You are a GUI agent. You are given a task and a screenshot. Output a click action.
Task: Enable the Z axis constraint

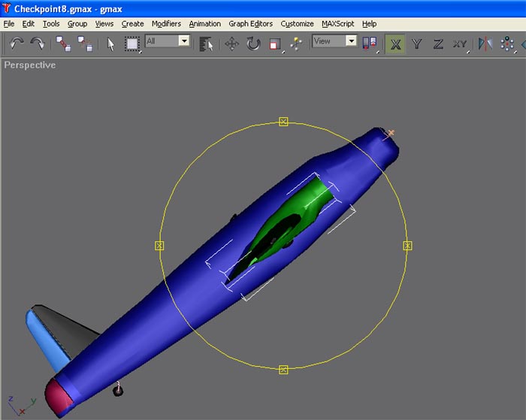coord(438,44)
